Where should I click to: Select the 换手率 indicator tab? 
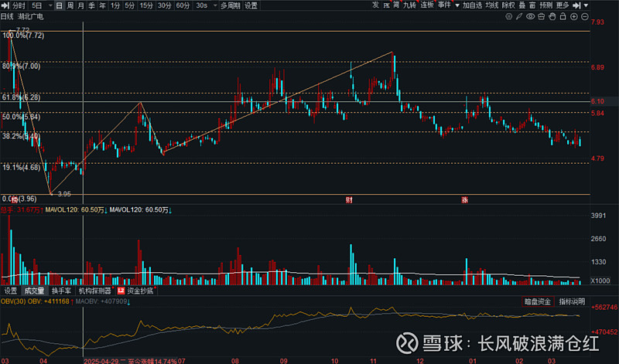tap(61, 291)
